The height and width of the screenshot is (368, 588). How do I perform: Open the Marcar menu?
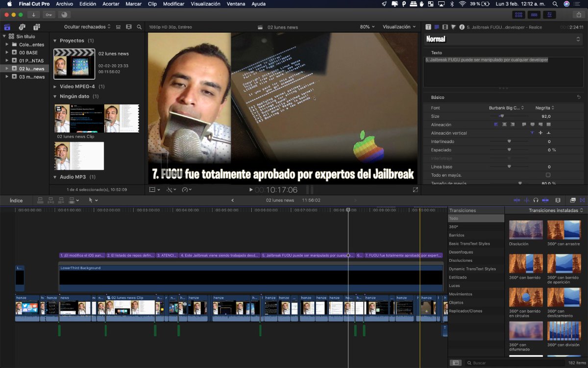[x=134, y=4]
